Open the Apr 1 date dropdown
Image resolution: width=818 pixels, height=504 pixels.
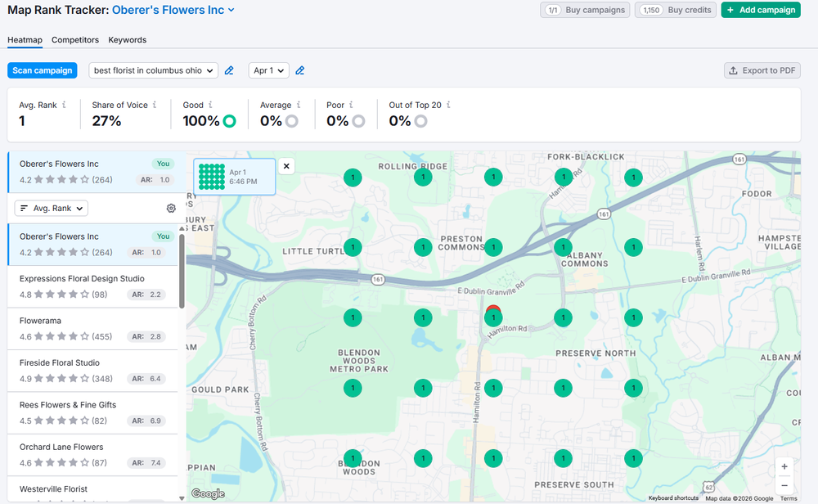(268, 70)
